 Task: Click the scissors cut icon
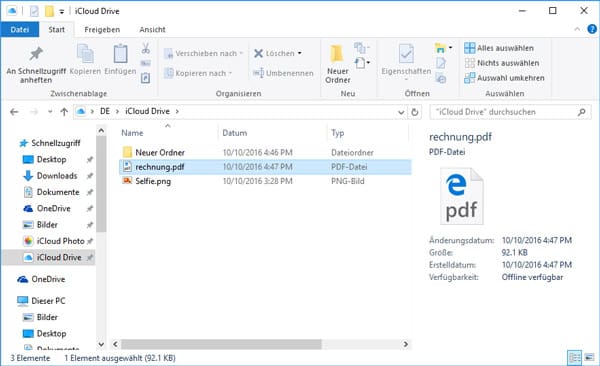(x=145, y=48)
